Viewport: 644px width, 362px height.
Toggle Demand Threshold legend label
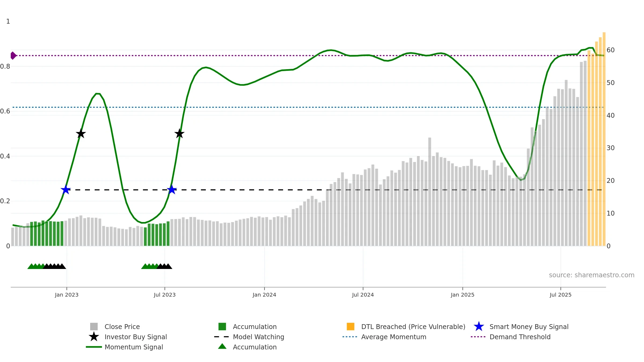coord(520,337)
